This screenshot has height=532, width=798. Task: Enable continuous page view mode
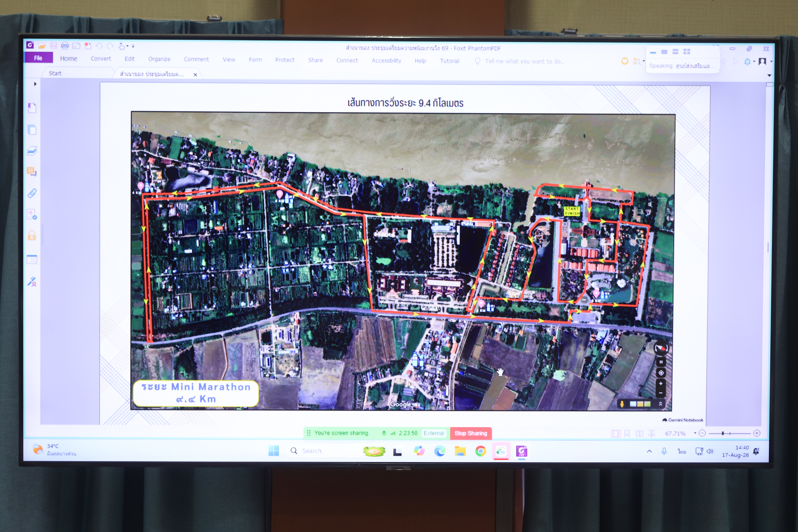[x=627, y=434]
